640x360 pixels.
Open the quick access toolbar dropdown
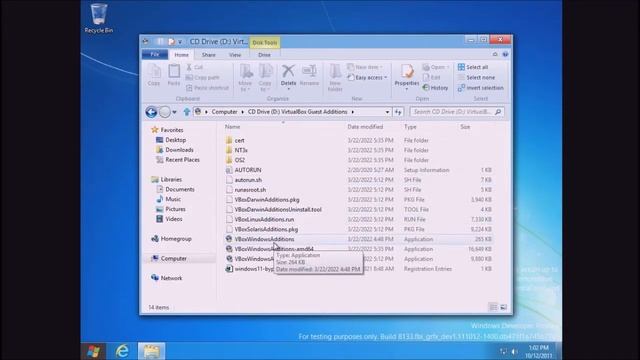[x=180, y=42]
